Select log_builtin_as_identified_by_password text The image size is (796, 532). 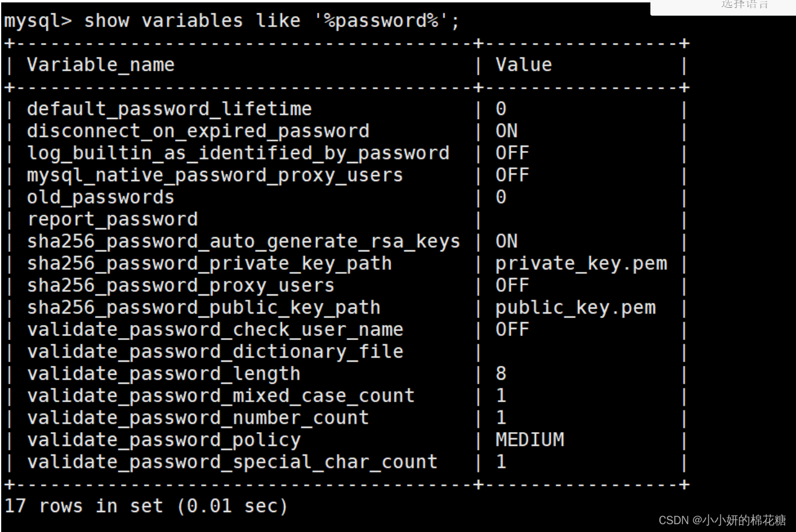coord(238,153)
